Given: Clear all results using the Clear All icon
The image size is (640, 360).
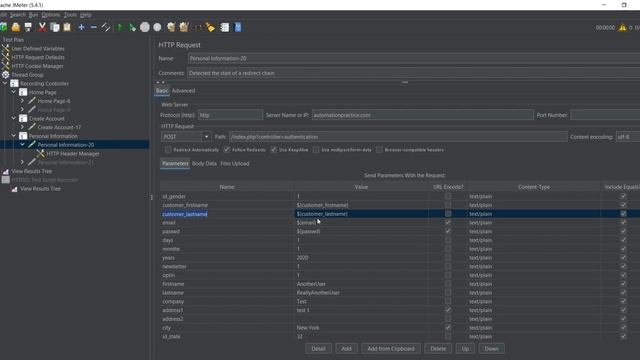Looking at the screenshot, I should tap(184, 27).
